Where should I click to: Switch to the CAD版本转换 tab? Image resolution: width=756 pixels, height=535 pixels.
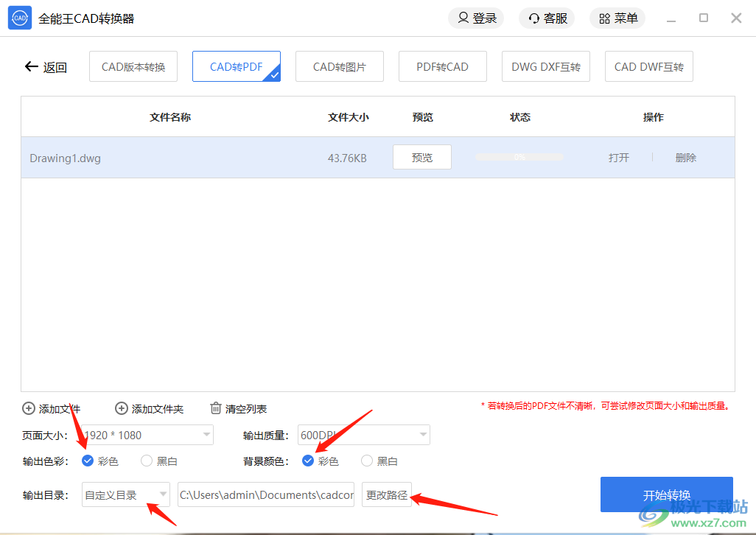pos(133,66)
